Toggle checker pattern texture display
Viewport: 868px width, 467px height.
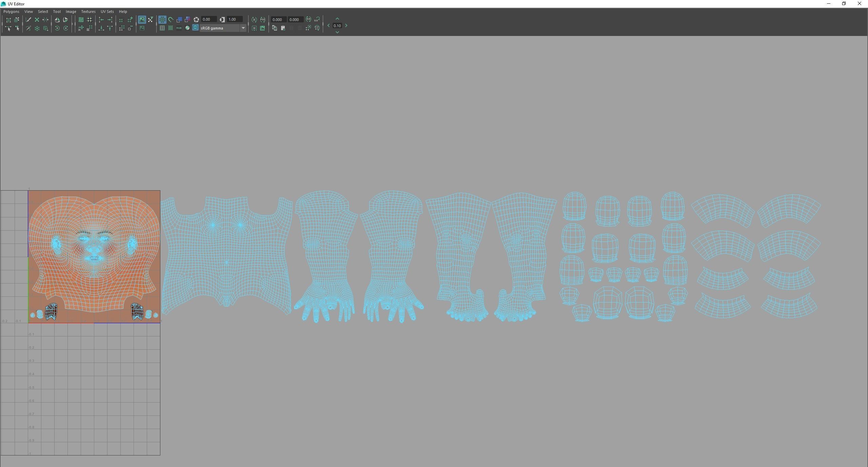click(171, 28)
